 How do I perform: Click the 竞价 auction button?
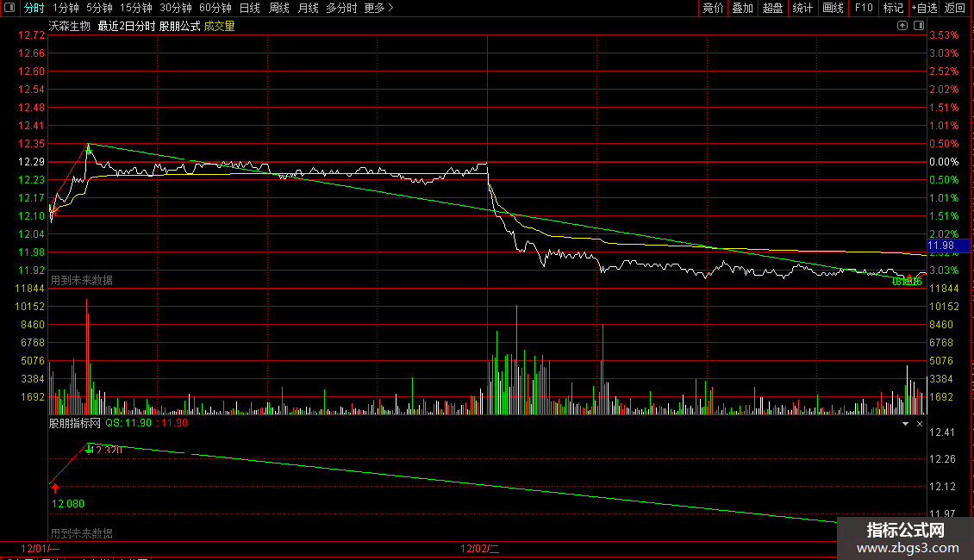coord(713,8)
